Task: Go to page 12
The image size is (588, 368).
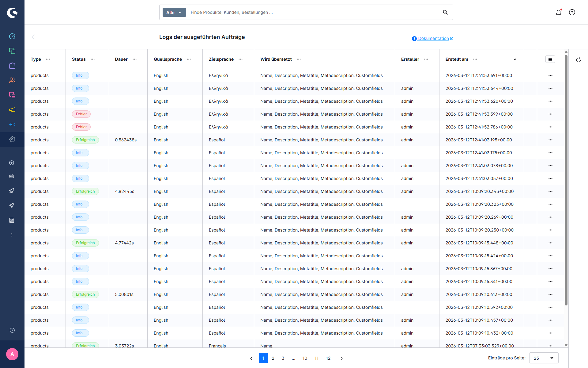Action: 328,358
